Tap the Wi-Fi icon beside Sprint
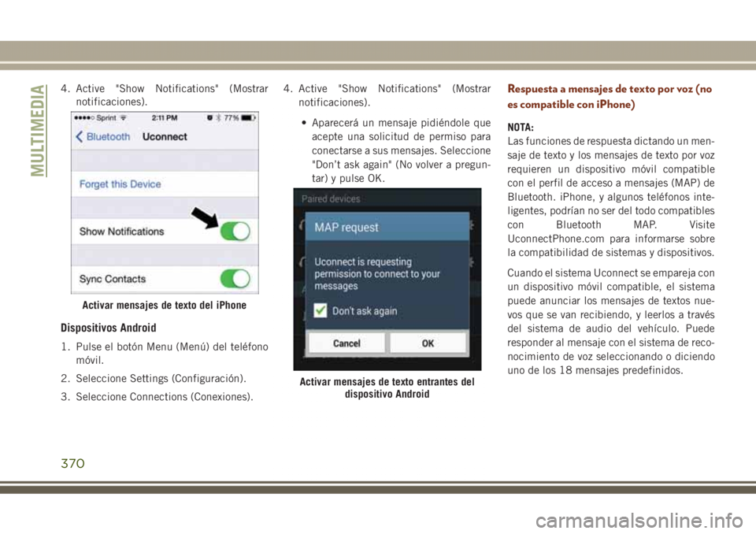 pyautogui.click(x=124, y=117)
